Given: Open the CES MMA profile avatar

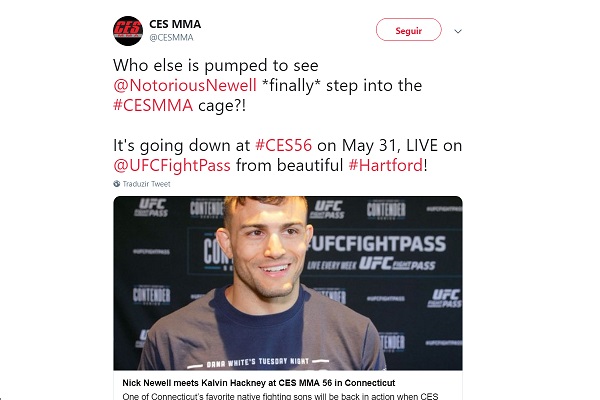Looking at the screenshot, I should point(127,31).
